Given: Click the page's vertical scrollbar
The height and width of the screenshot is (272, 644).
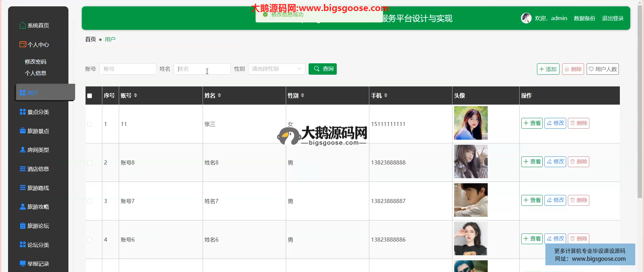Looking at the screenshot, I should [640, 100].
